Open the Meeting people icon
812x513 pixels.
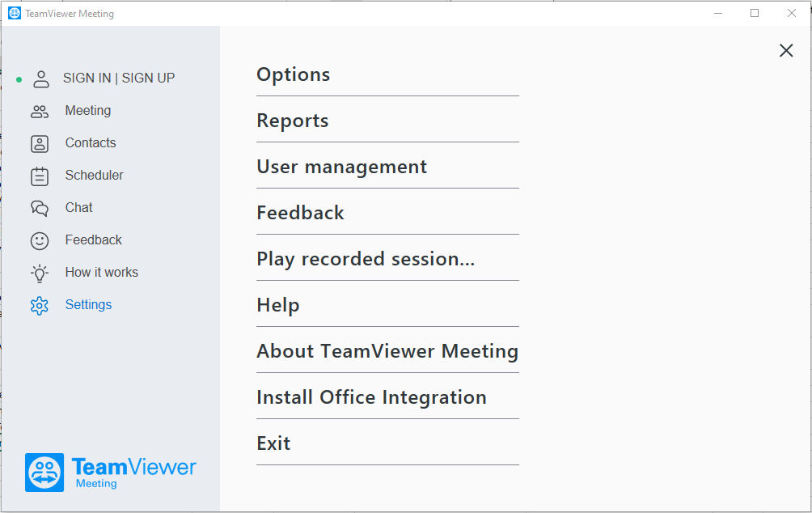(40, 112)
